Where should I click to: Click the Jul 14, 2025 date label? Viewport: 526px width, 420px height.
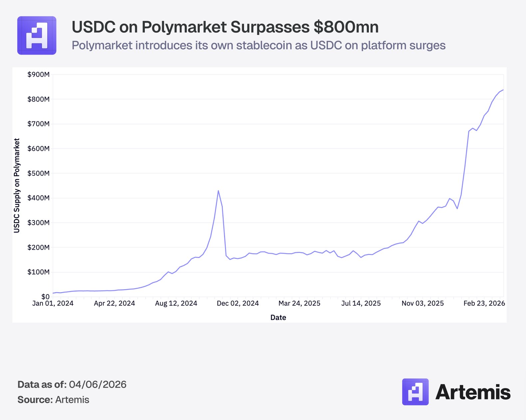pos(361,304)
